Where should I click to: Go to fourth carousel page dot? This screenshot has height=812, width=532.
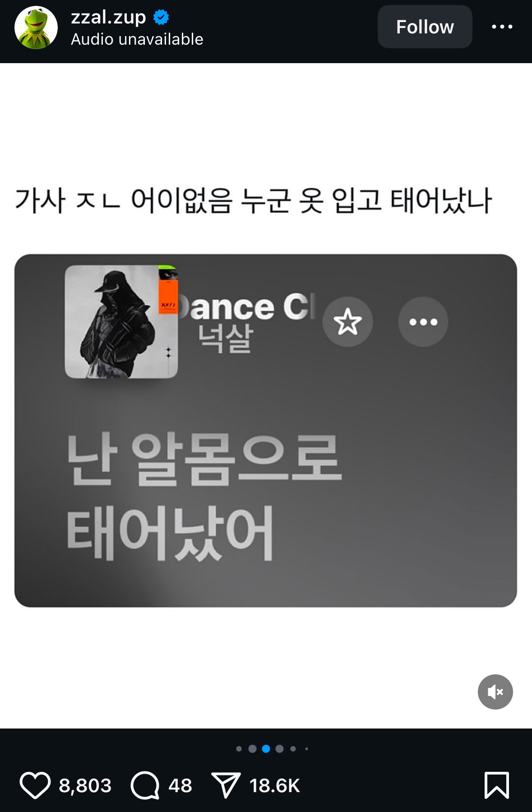[x=280, y=749]
